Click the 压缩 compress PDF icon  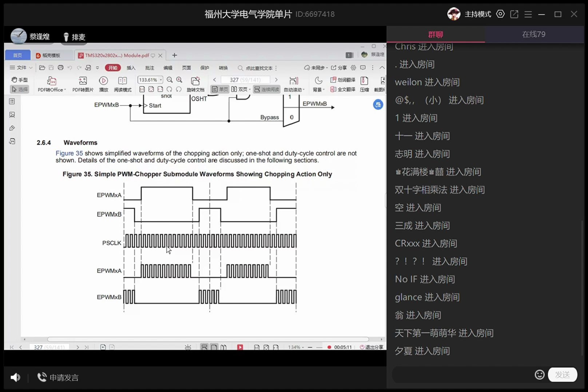coord(364,84)
